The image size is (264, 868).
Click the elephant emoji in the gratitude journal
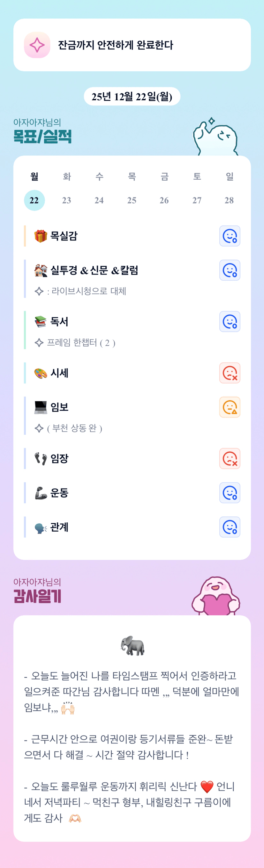coord(132,646)
